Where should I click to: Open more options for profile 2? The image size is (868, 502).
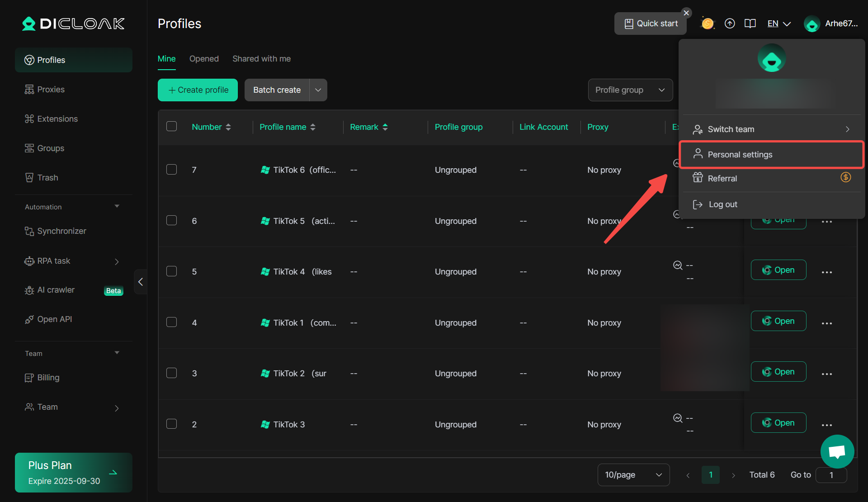(x=827, y=425)
